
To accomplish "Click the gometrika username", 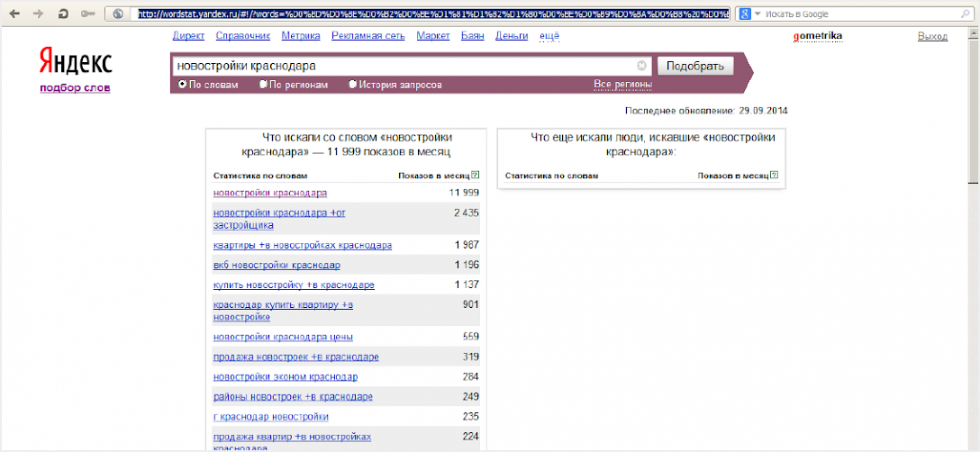I will pyautogui.click(x=818, y=36).
